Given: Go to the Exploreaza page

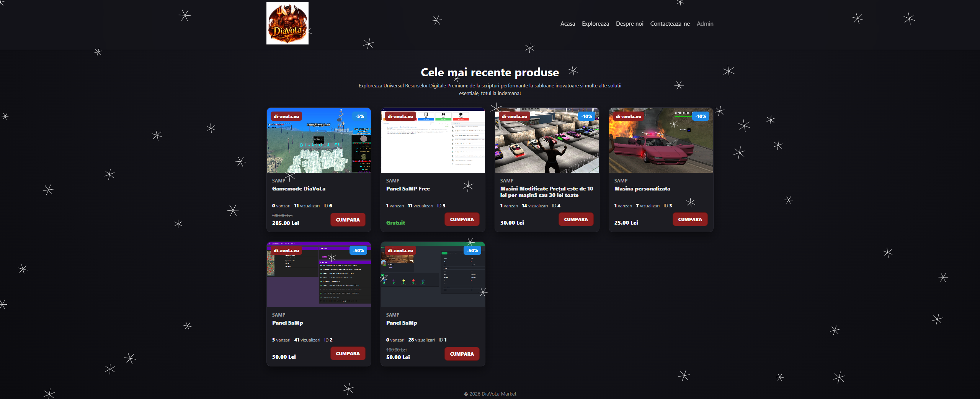Looking at the screenshot, I should tap(595, 24).
